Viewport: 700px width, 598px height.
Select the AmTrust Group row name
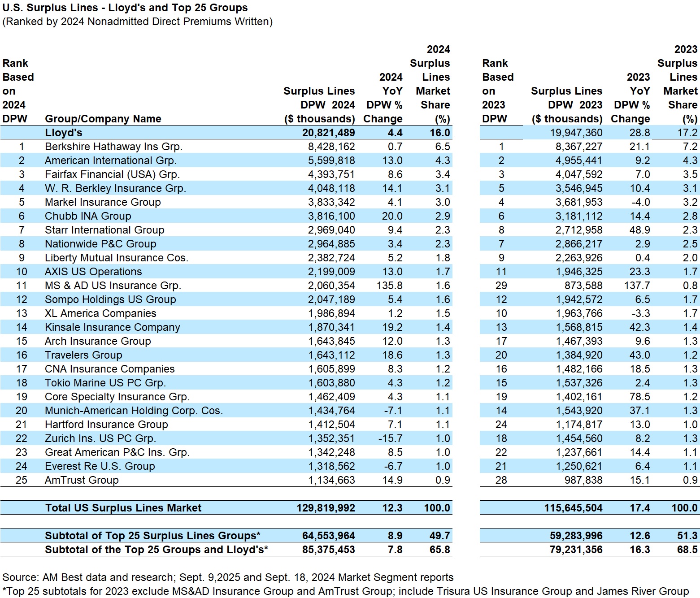tap(82, 480)
